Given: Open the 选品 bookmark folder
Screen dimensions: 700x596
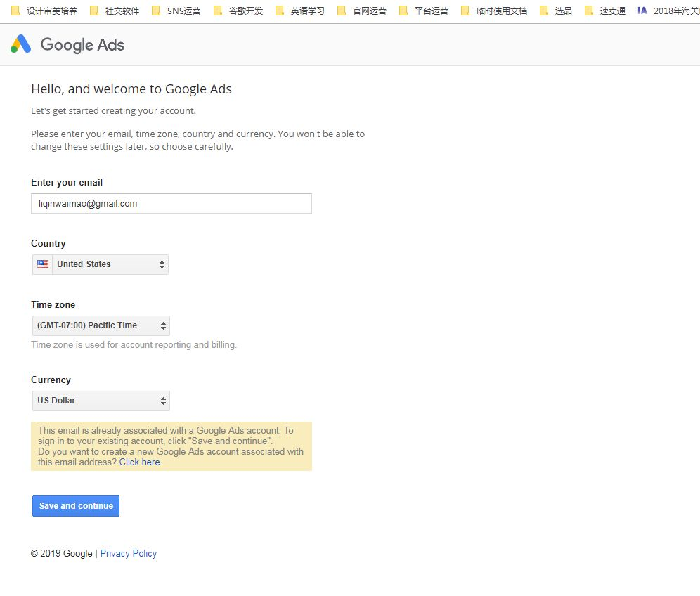Looking at the screenshot, I should 556,11.
